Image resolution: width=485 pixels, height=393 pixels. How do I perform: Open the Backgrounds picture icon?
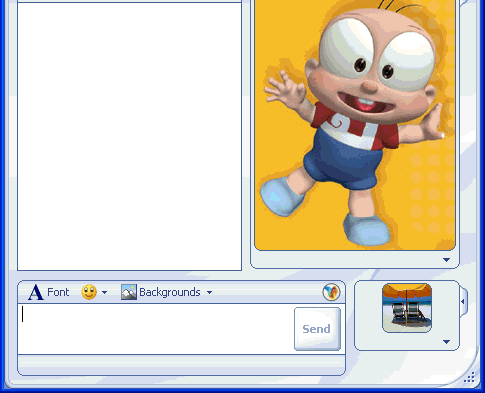click(x=129, y=292)
